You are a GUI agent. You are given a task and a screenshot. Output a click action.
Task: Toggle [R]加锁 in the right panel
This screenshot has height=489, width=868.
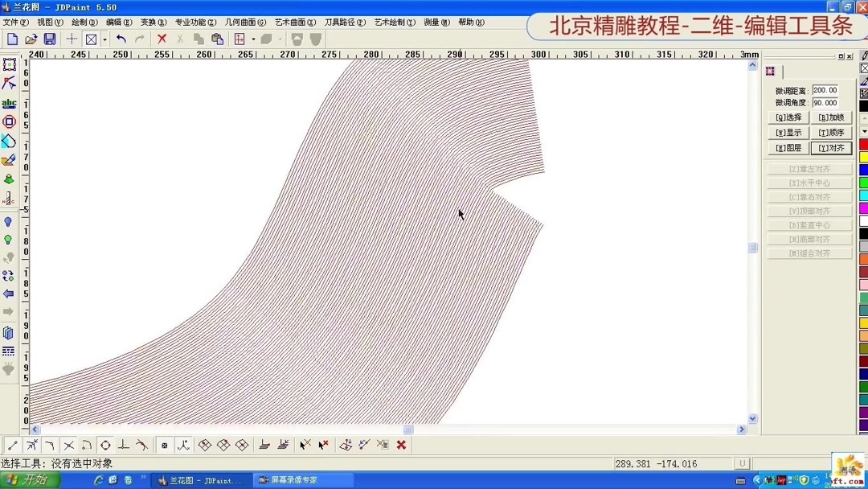click(x=830, y=117)
